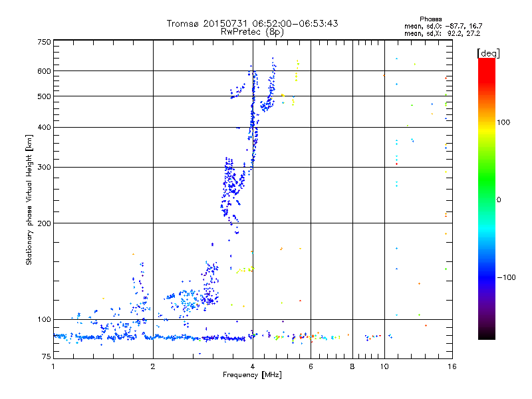Click the "Phases" heading text
The image size is (532, 399).
(430, 19)
